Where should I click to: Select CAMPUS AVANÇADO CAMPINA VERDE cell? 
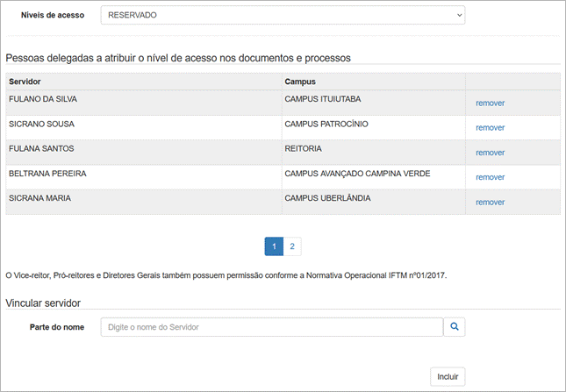[357, 174]
